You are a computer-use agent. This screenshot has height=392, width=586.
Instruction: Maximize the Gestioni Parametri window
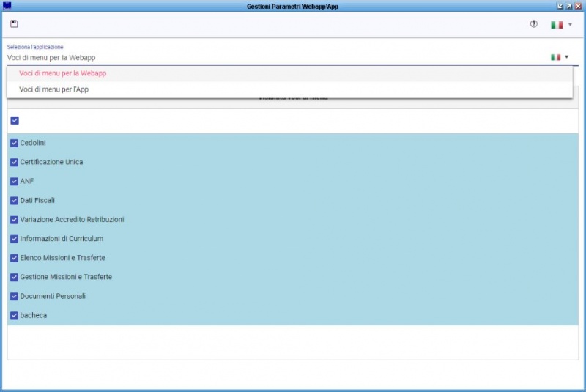pos(569,6)
